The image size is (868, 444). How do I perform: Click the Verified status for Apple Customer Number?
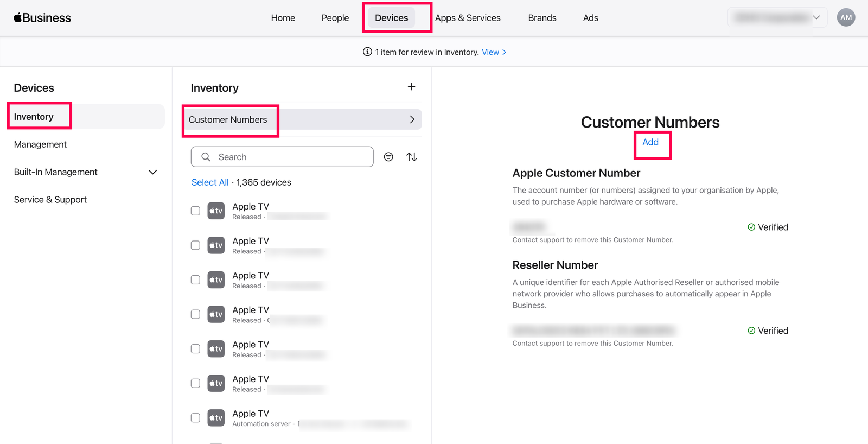(x=768, y=227)
